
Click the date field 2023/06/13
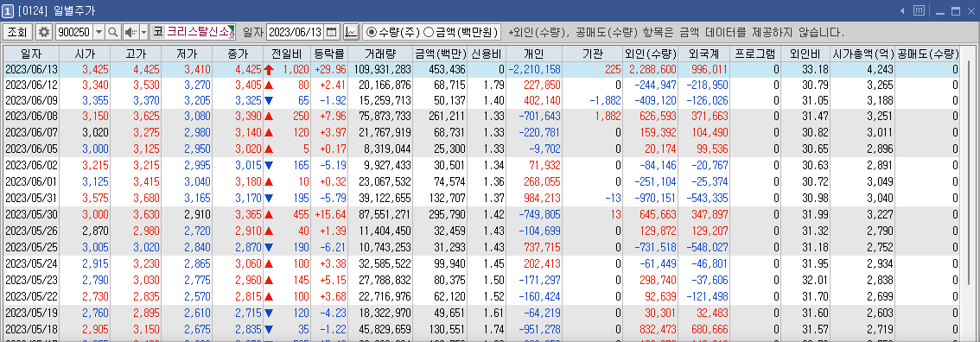click(296, 32)
